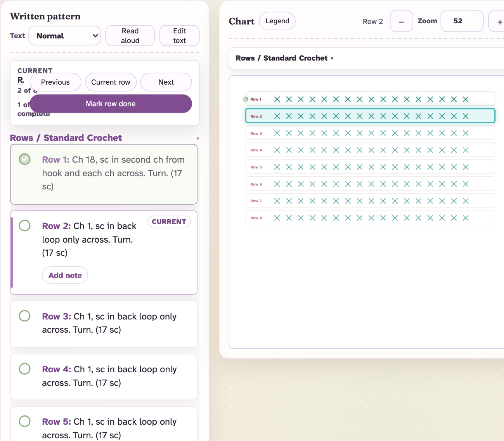Open the Text size Normal dropdown
Screen dimensions: 504x441
(64, 36)
